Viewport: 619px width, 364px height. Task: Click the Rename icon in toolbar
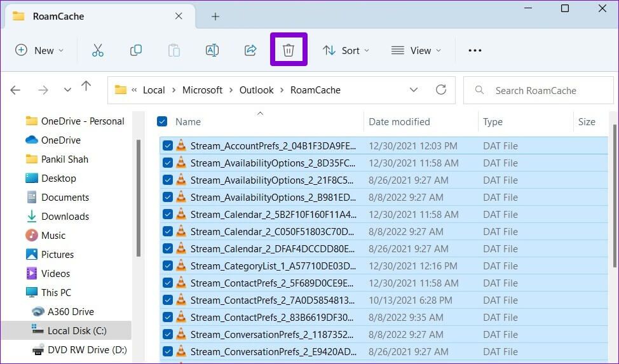(212, 50)
